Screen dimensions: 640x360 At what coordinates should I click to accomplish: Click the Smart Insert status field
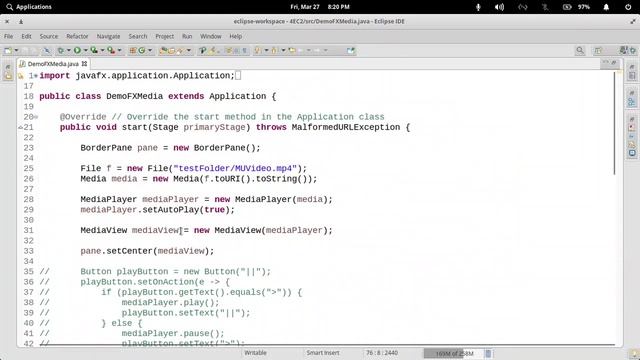(323, 353)
